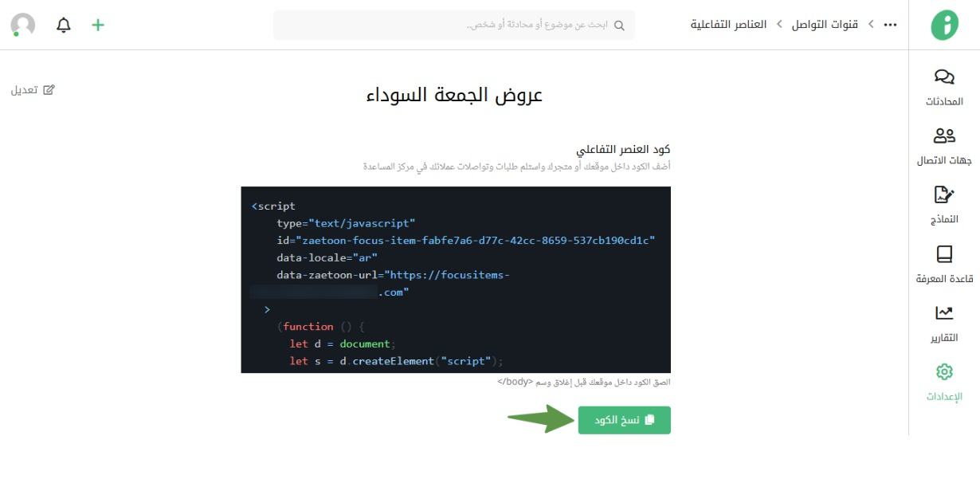The height and width of the screenshot is (479, 980).
Task: Open Knowledge Base (قاعدة المعرفة) icon
Action: pos(944,254)
